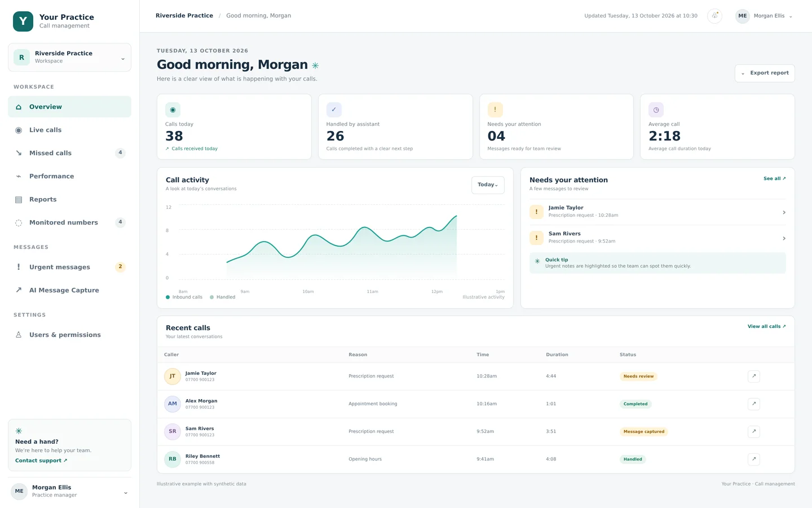Expand the Morgan Ellis profile in sidebar footer
Screen dimensions: 812x508
pos(69,492)
